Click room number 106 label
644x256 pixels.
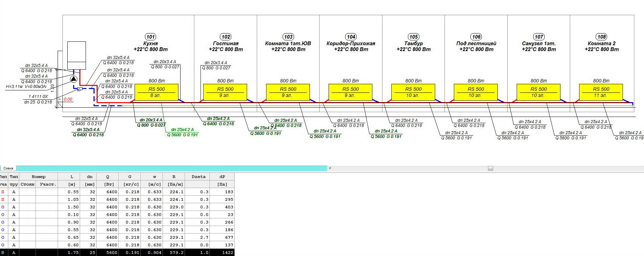(476, 37)
